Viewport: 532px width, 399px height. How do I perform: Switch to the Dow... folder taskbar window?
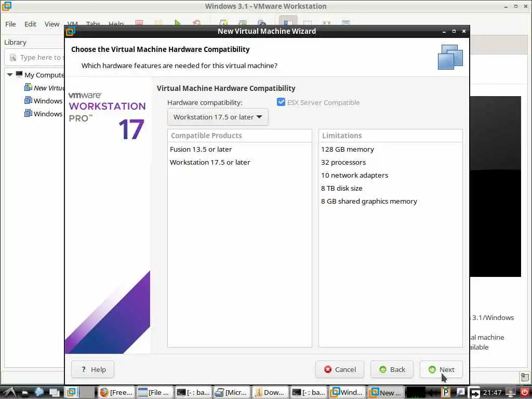tap(270, 393)
